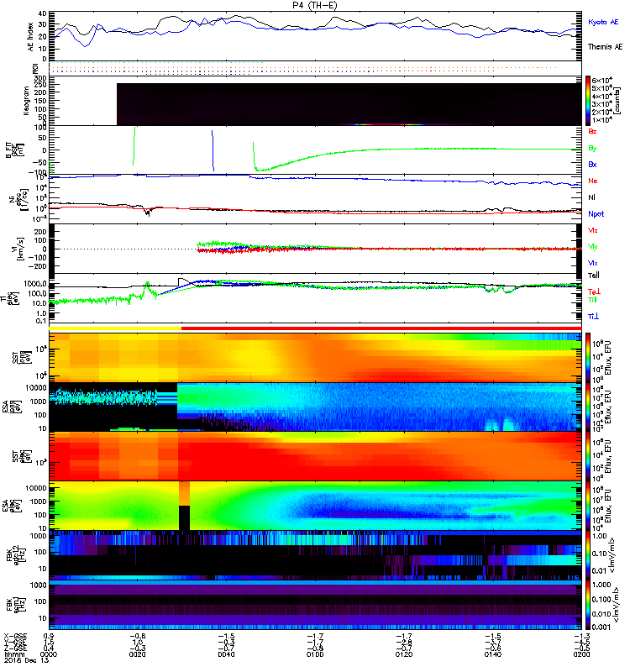Select the red Bz legend label

click(x=592, y=131)
